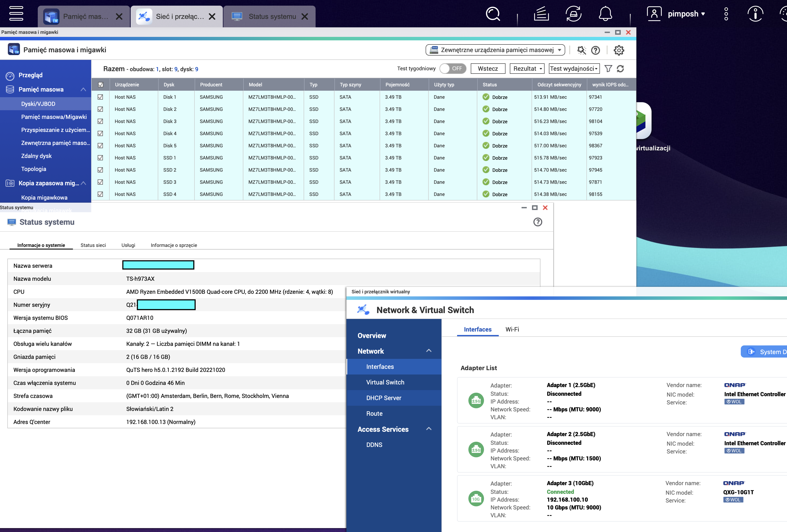Open notifications bell icon

605,14
